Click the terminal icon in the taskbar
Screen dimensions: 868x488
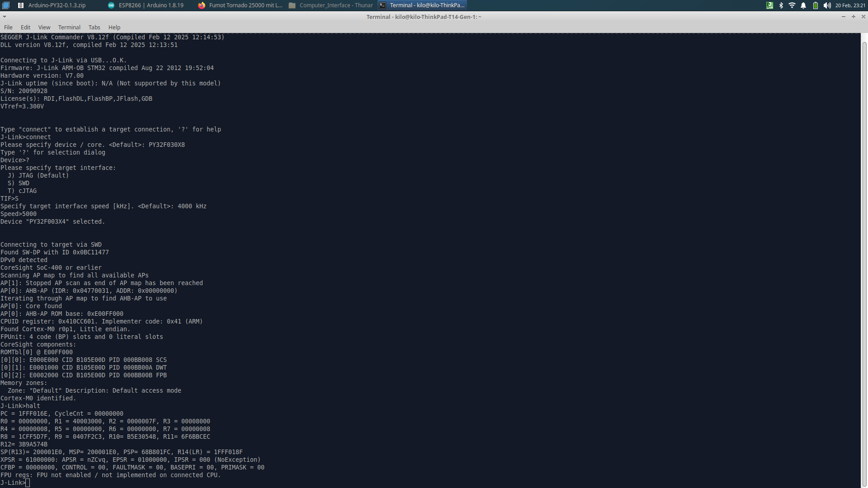382,5
